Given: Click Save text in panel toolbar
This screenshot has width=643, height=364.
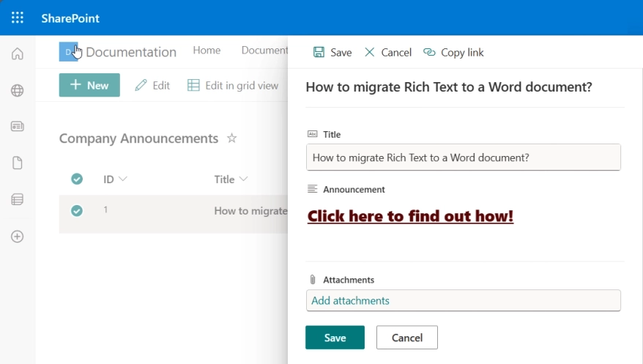Looking at the screenshot, I should [341, 53].
